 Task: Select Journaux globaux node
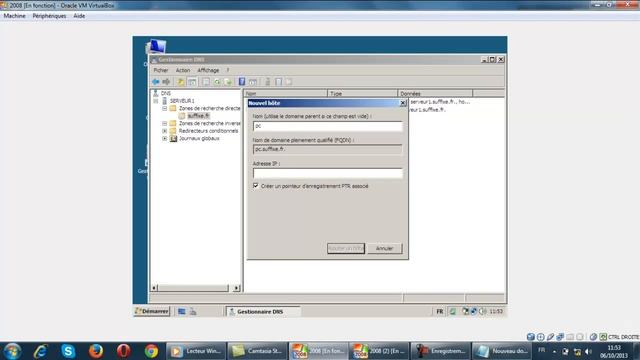coord(199,138)
